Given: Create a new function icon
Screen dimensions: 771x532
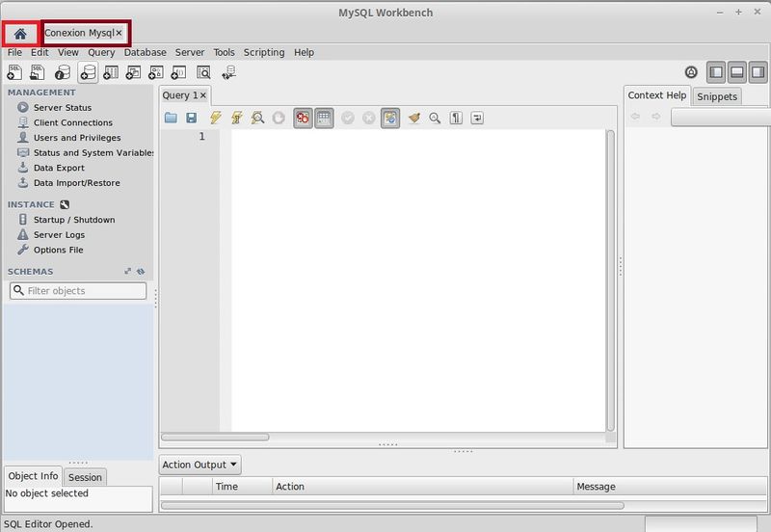Looking at the screenshot, I should click(178, 73).
